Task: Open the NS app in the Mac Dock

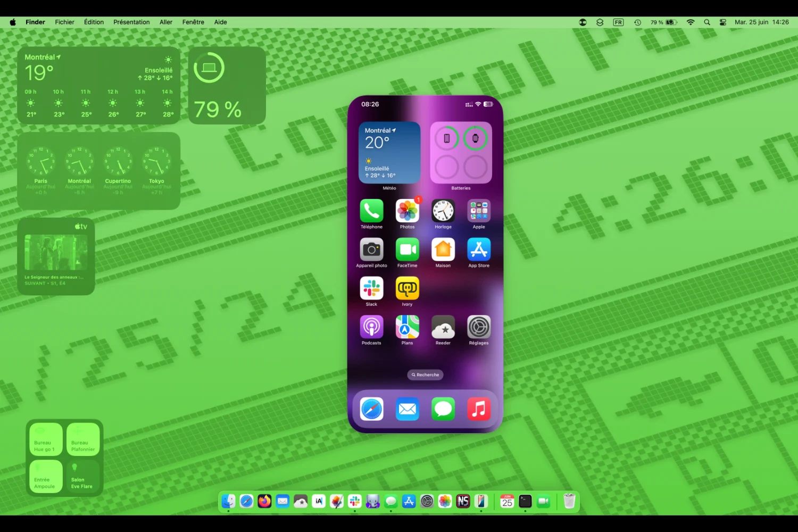Action: (463, 501)
